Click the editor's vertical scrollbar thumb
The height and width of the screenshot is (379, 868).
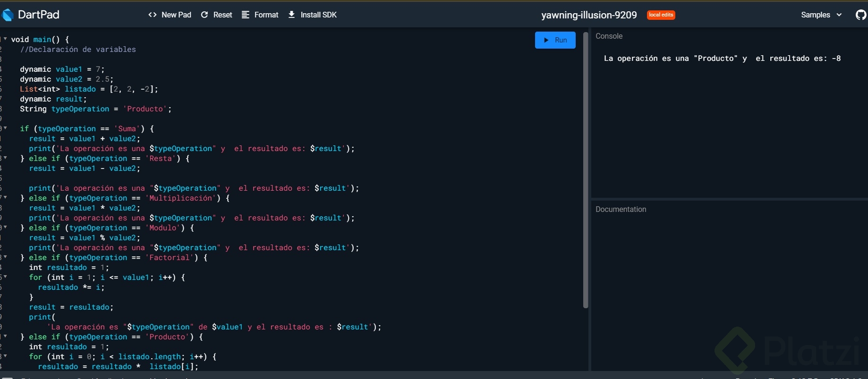pos(586,170)
